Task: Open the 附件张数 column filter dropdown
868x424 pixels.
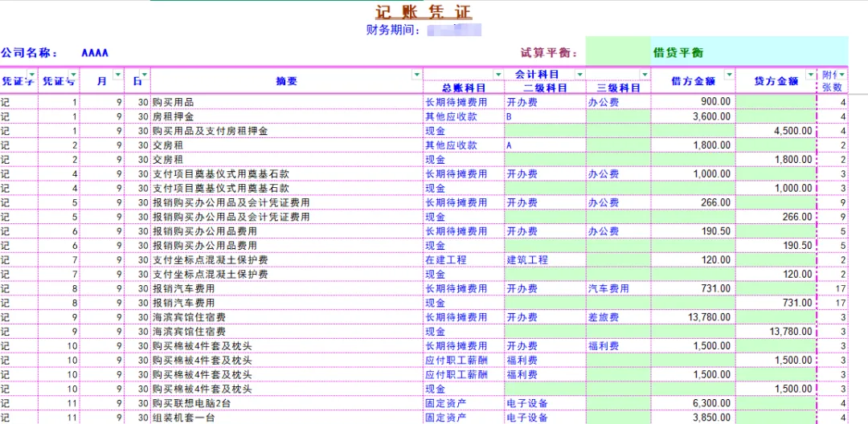Action: pyautogui.click(x=842, y=74)
